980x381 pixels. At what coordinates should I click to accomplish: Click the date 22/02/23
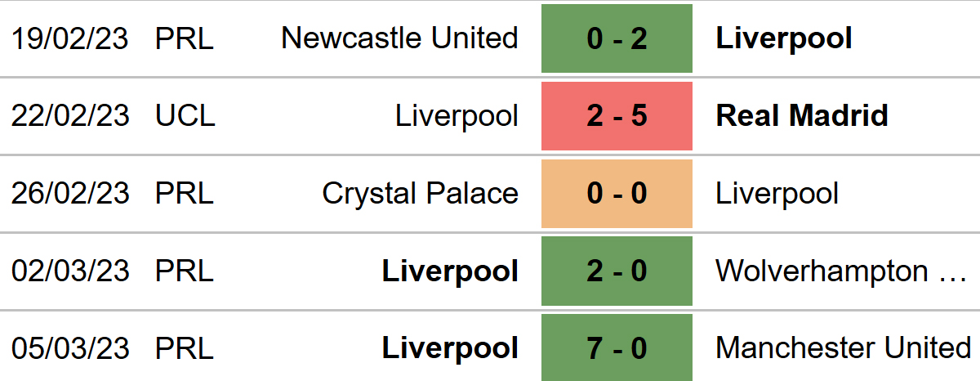pos(70,116)
